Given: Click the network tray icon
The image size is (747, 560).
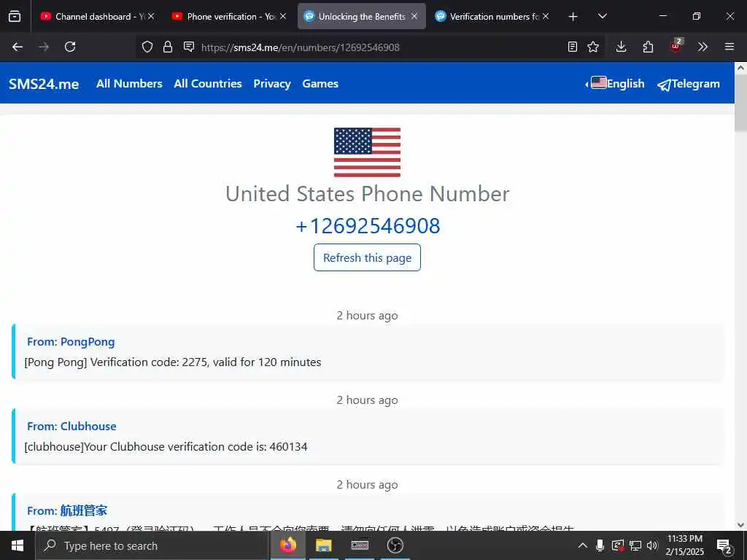Looking at the screenshot, I should 635,545.
